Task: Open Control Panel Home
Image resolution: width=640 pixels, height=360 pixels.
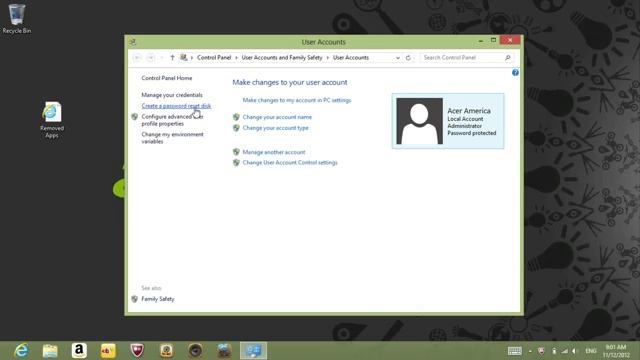Action: 167,78
